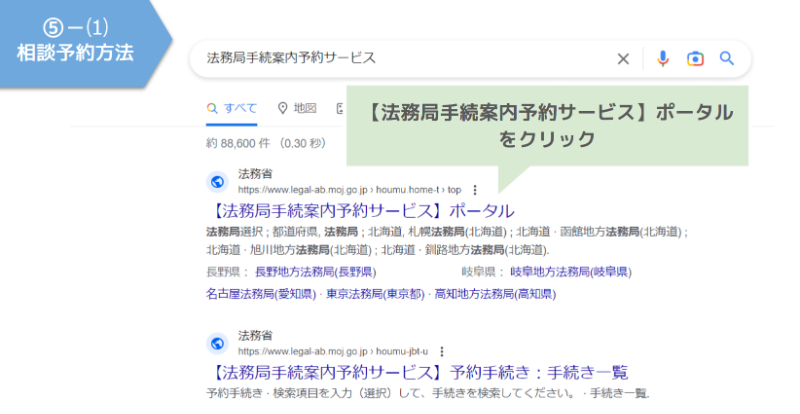Click 法務省 site name on second result

(x=255, y=335)
